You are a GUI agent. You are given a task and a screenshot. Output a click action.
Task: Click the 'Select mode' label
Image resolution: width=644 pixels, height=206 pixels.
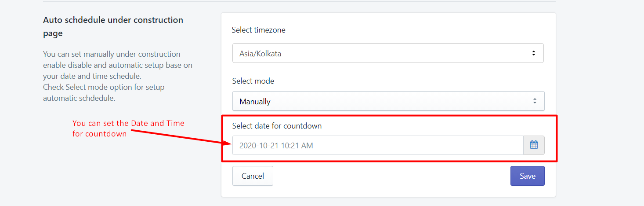point(253,81)
